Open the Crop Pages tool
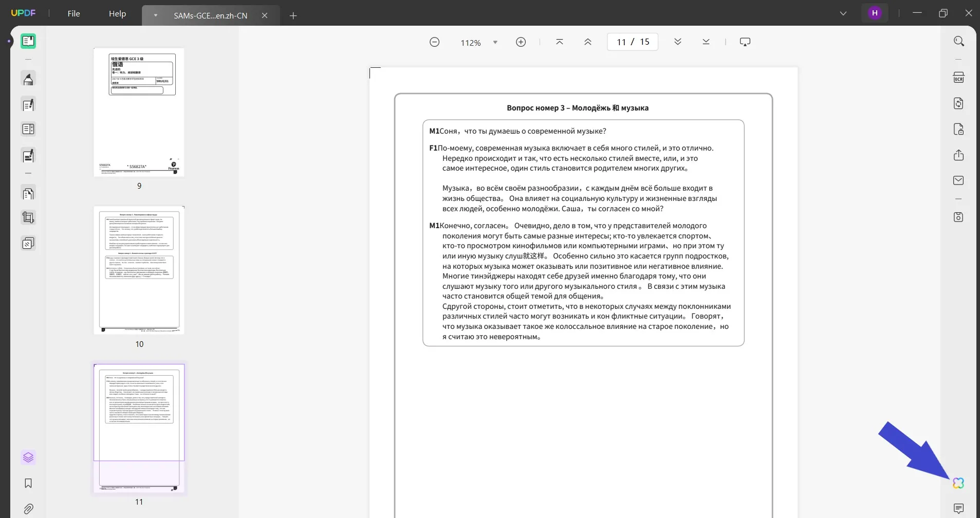Viewport: 980px width, 518px height. point(28,218)
